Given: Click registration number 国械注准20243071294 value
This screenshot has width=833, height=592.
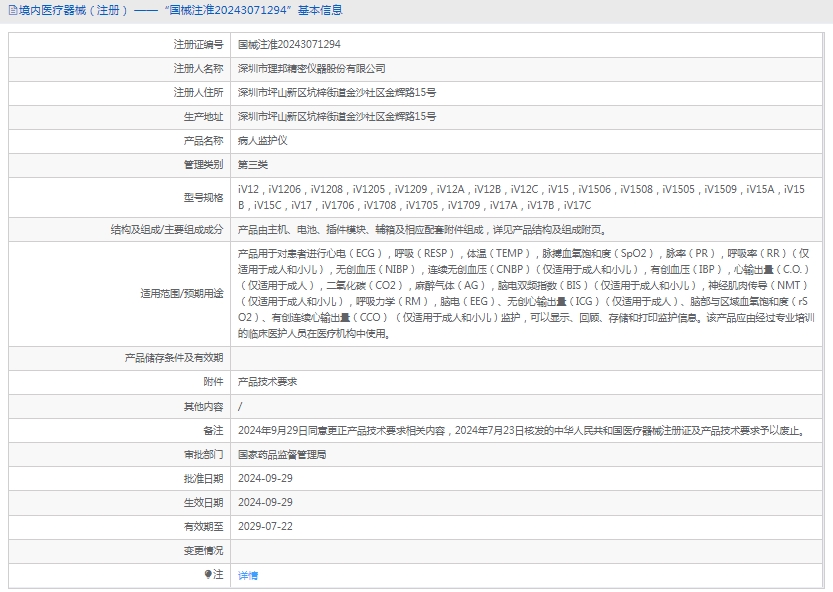Looking at the screenshot, I should [x=289, y=45].
